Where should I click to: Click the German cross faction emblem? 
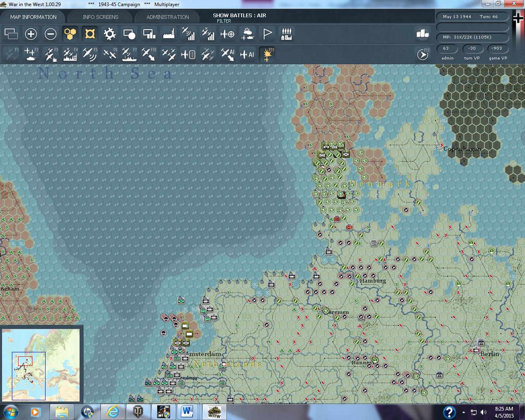(x=518, y=19)
